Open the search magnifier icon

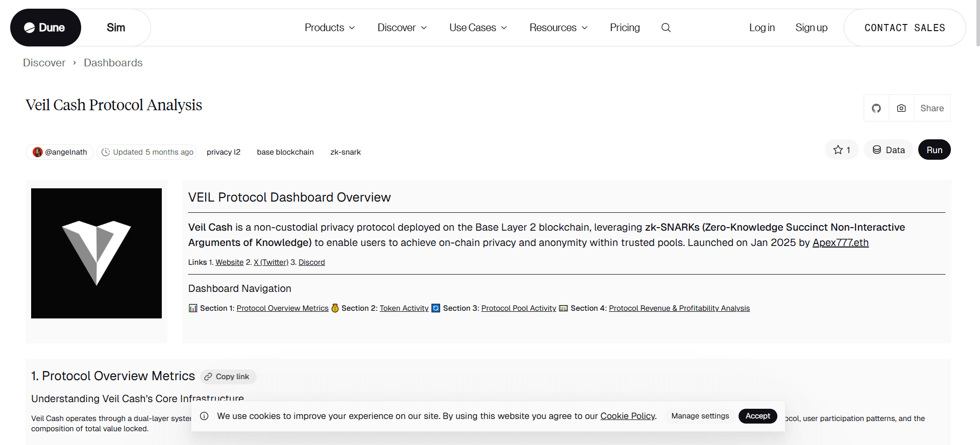pyautogui.click(x=666, y=28)
